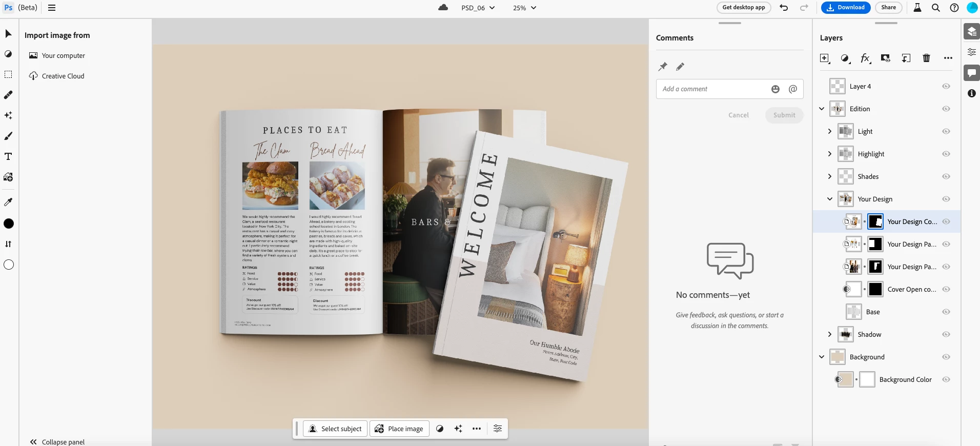Redo the last action
The height and width of the screenshot is (446, 980).
[804, 8]
